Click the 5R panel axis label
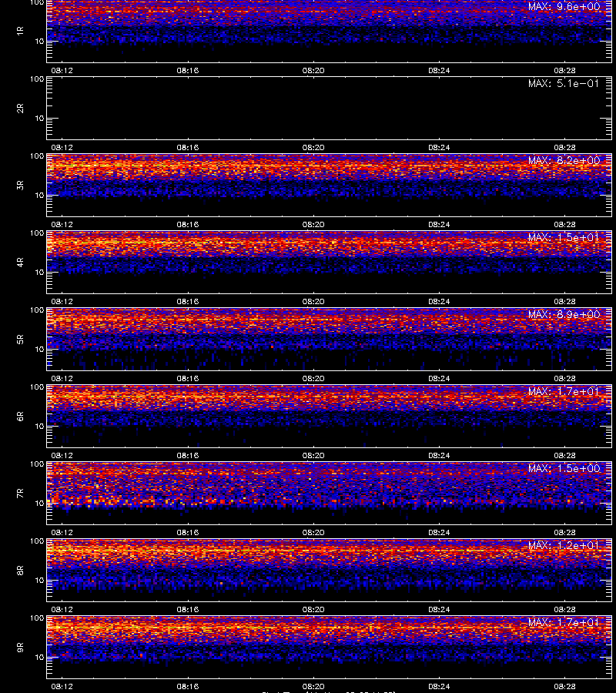616x693 pixels. [20, 339]
